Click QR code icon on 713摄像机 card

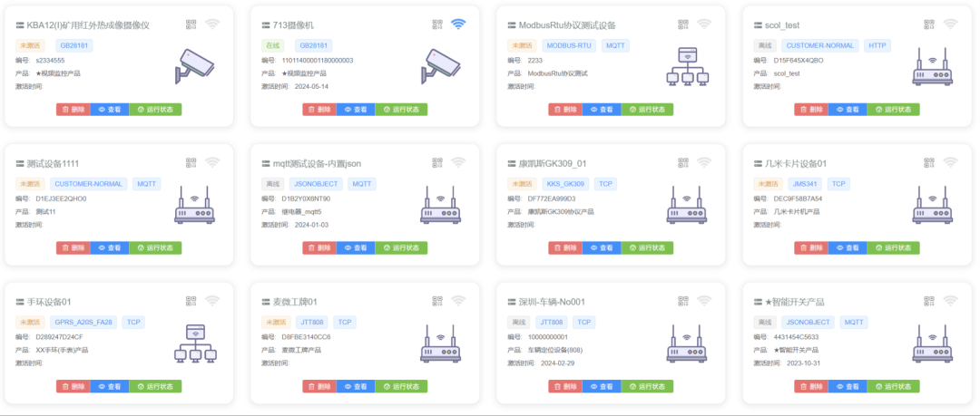coord(437,24)
